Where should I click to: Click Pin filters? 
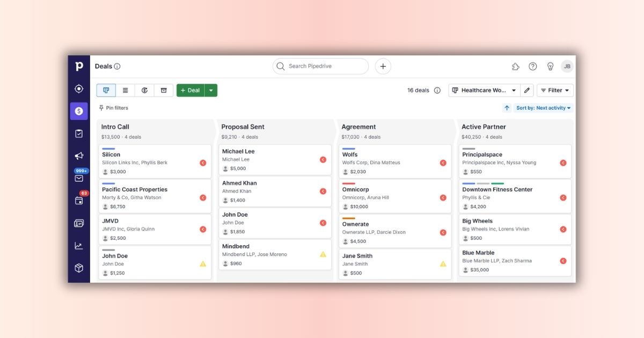[x=113, y=108]
